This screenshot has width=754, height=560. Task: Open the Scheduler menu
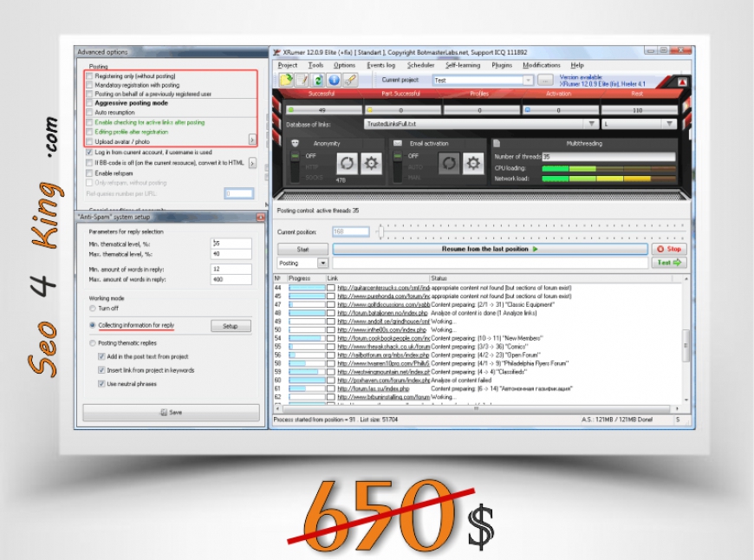(420, 65)
